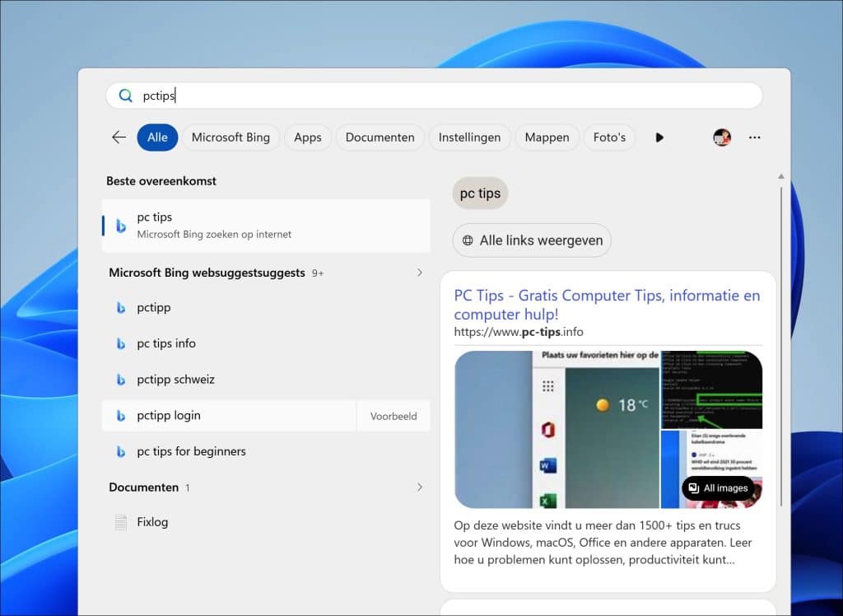
Task: Select the 'pc tips' query chip
Action: coord(480,193)
